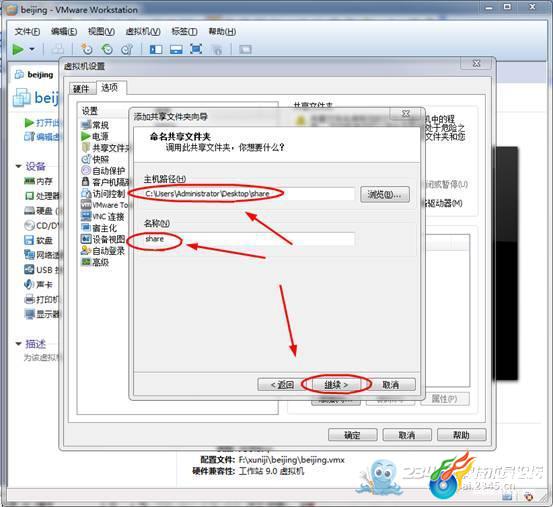Switch to the 选项 tab
This screenshot has width=553, height=507.
[x=110, y=87]
